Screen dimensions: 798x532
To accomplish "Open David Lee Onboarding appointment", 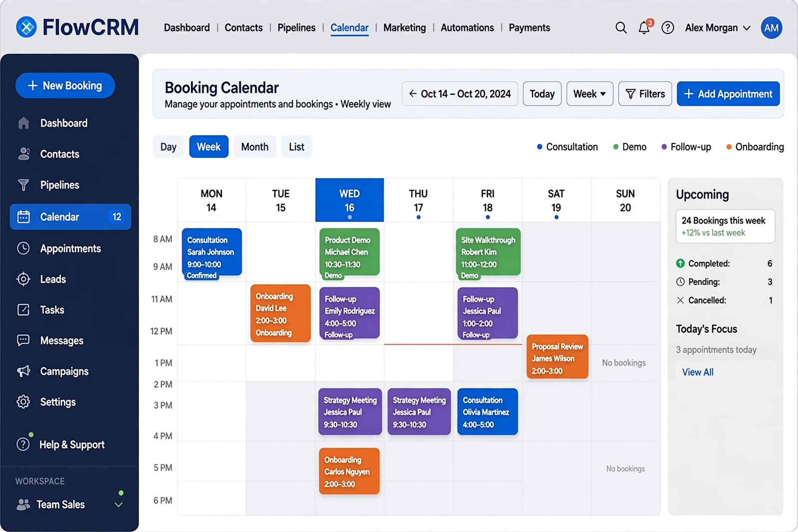I will [x=280, y=313].
